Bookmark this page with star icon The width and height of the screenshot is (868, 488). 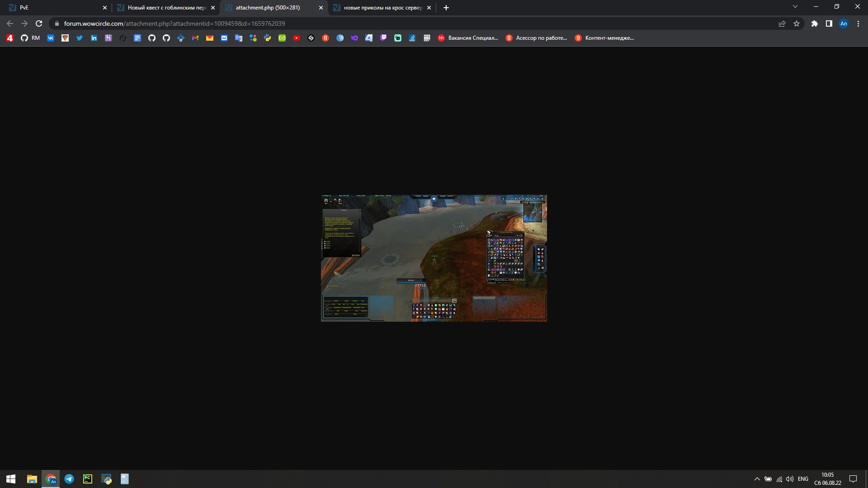797,23
